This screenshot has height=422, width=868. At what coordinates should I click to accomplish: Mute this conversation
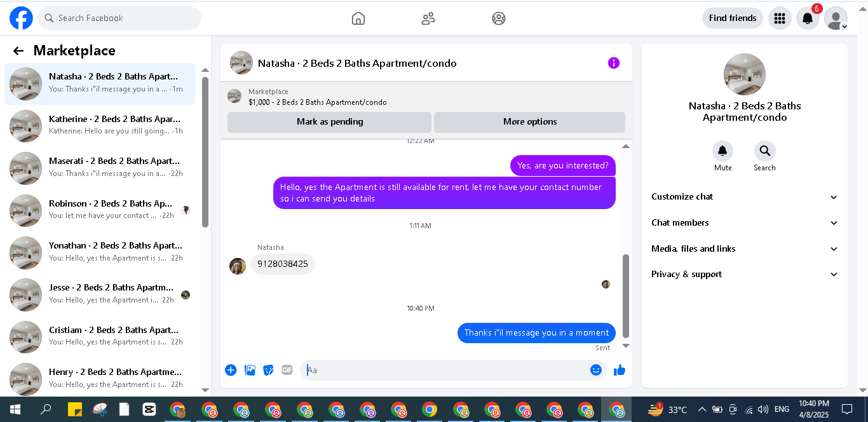(722, 156)
